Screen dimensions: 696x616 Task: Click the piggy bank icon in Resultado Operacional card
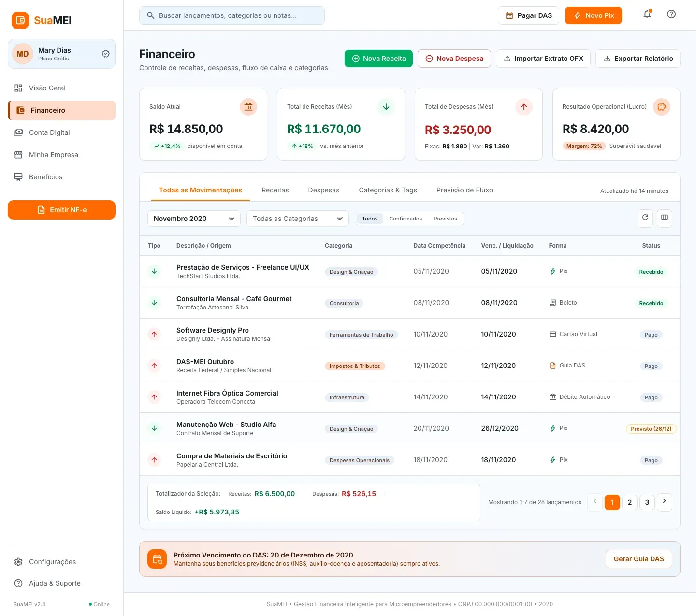662,107
